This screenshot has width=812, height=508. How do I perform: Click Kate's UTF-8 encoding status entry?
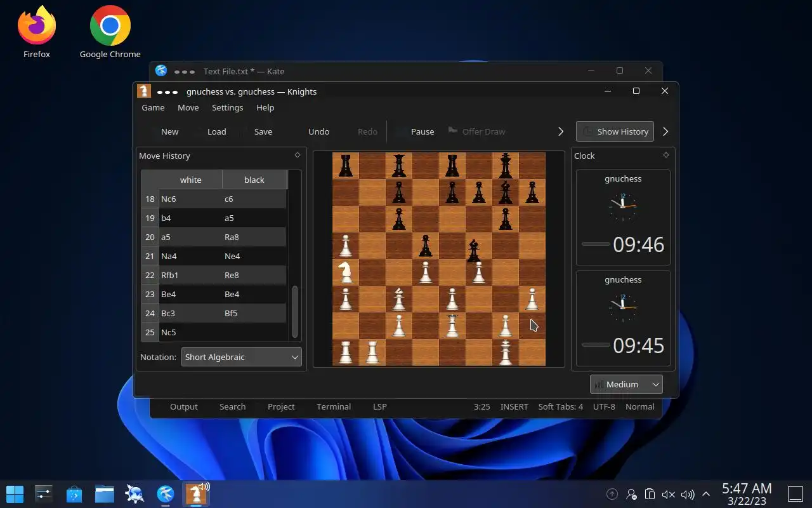pyautogui.click(x=604, y=406)
